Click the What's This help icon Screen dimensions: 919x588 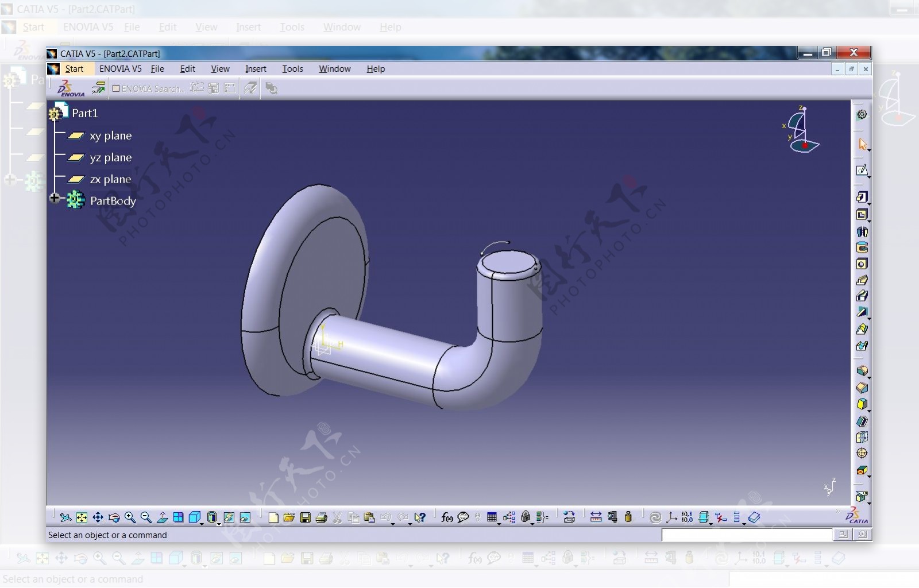point(420,517)
